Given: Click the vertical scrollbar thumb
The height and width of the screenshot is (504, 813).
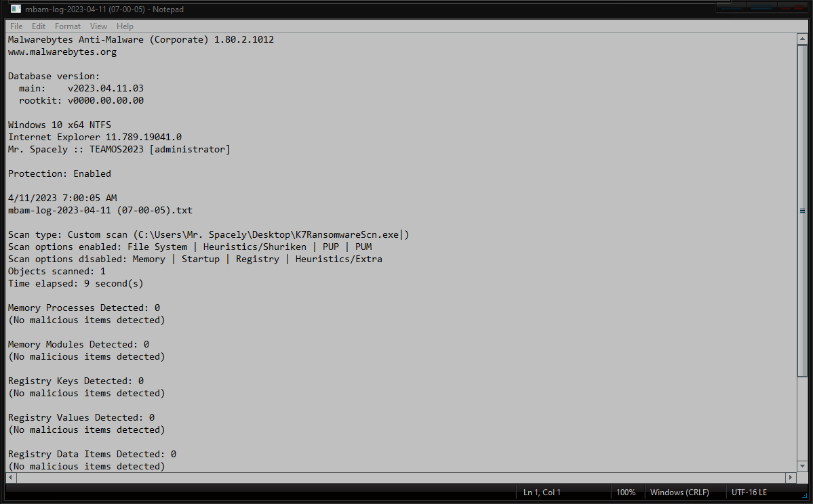Looking at the screenshot, I should pos(802,211).
